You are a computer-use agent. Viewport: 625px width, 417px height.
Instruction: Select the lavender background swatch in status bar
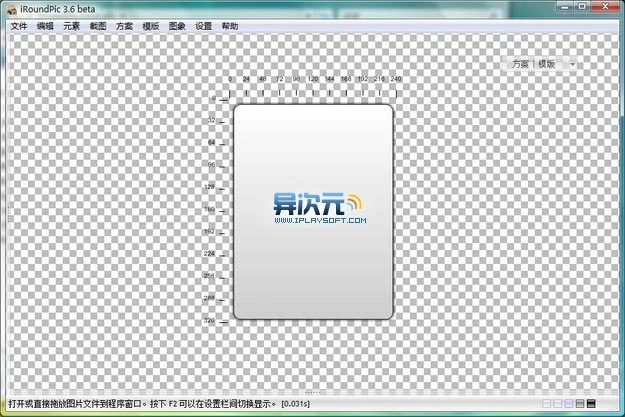[x=569, y=404]
